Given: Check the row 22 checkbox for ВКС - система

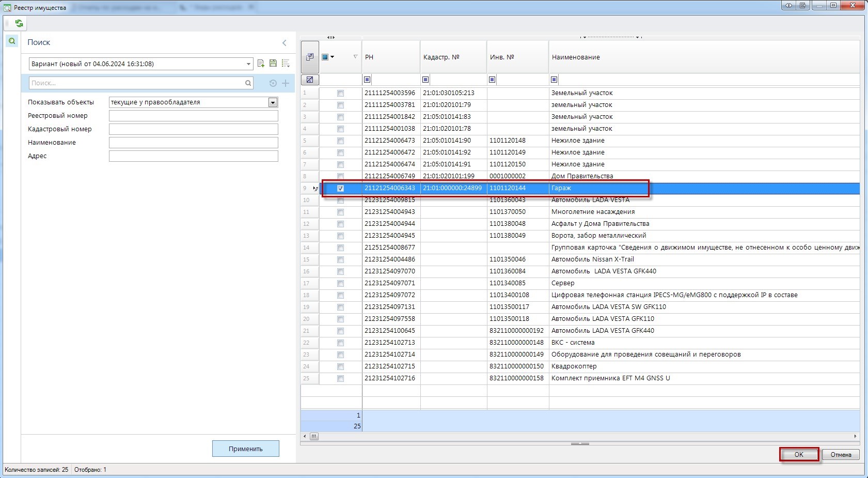Looking at the screenshot, I should [340, 343].
